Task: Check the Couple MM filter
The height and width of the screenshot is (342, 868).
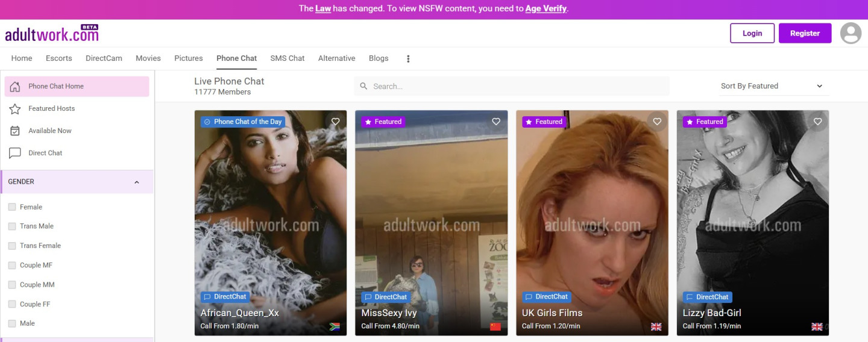Action: [12, 285]
